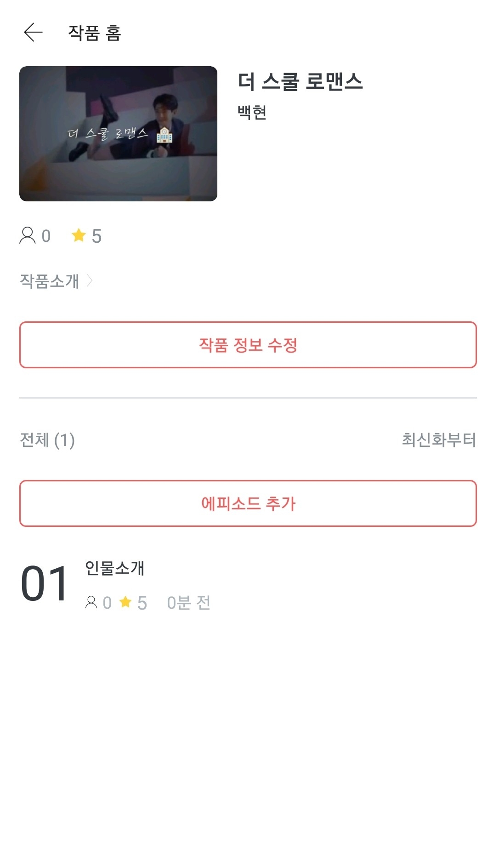
Task: Click the work's yellow star rating icon
Action: 79,235
